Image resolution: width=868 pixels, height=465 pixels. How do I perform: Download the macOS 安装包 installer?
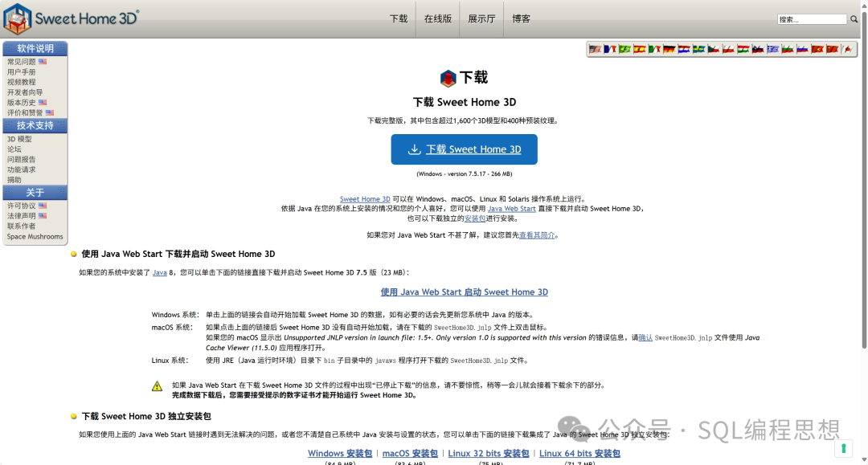click(x=410, y=454)
